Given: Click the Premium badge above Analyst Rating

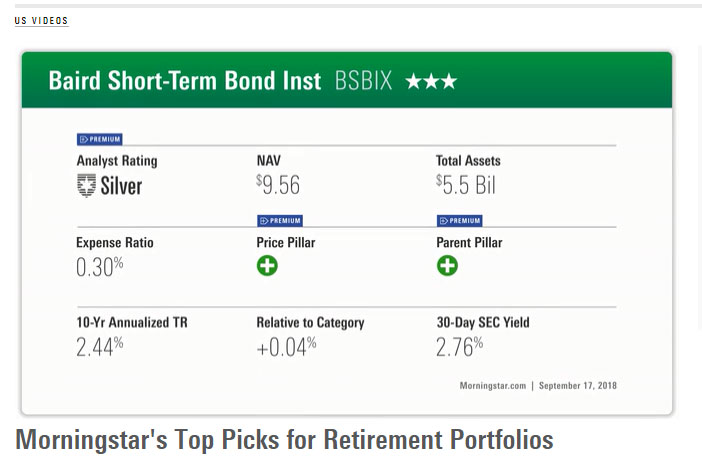Looking at the screenshot, I should (99, 139).
